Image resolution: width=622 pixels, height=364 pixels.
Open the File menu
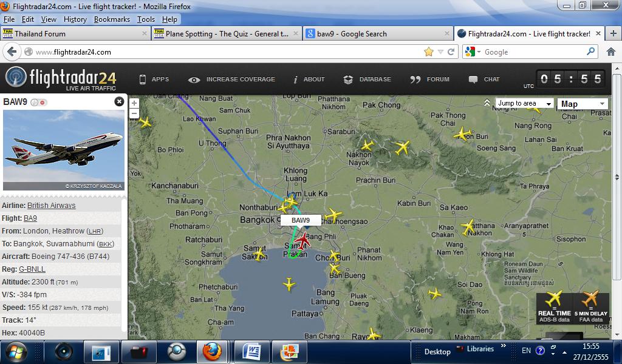pos(9,19)
